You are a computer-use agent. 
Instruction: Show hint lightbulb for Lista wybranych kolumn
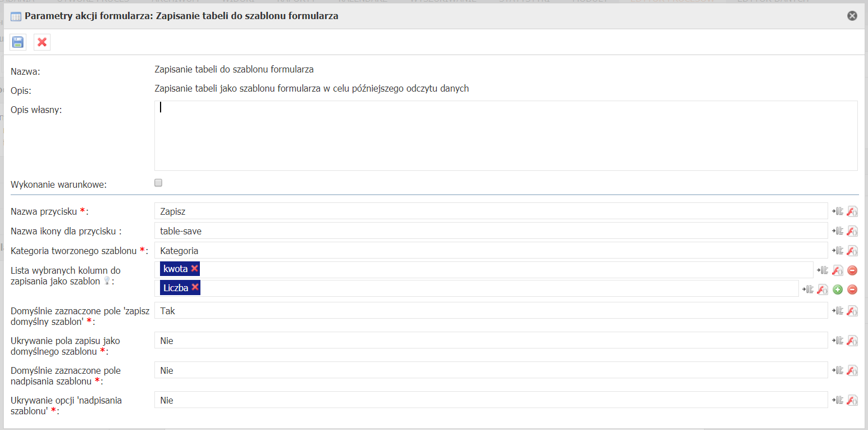click(106, 281)
